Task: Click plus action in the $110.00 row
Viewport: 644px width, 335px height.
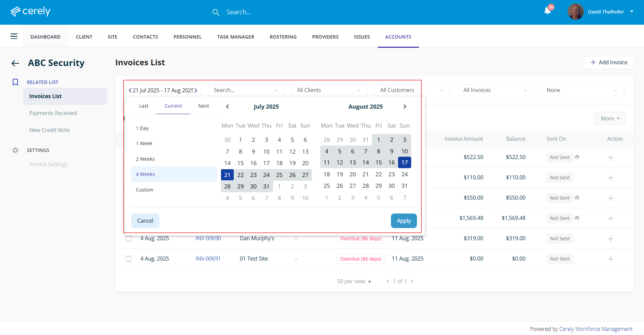Action: (x=611, y=178)
